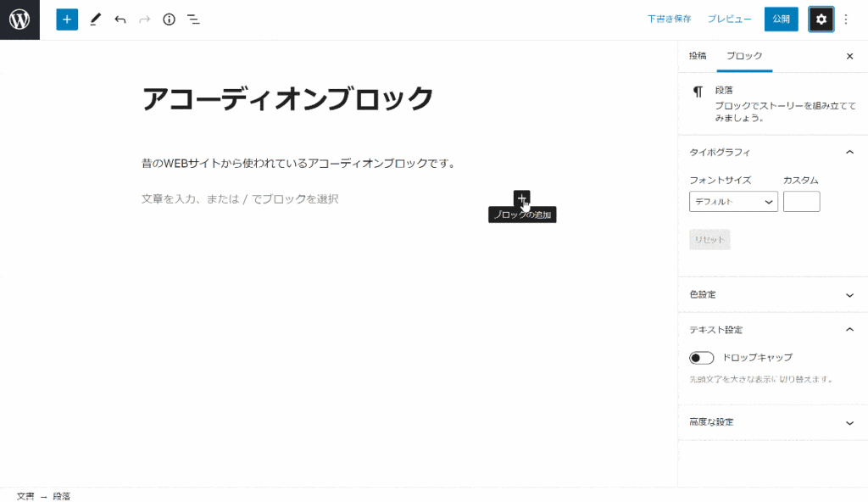Click the redo arrow icon
This screenshot has width=868, height=502.
(142, 19)
